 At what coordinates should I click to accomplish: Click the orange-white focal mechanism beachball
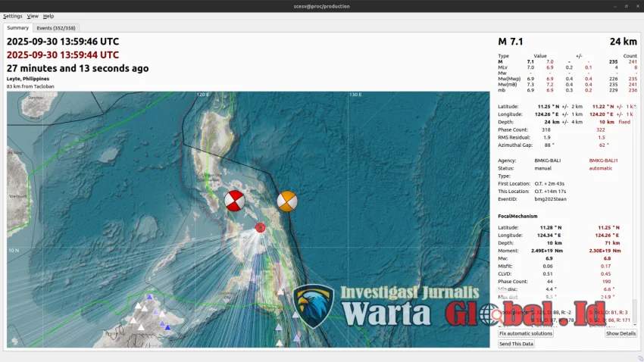(286, 201)
